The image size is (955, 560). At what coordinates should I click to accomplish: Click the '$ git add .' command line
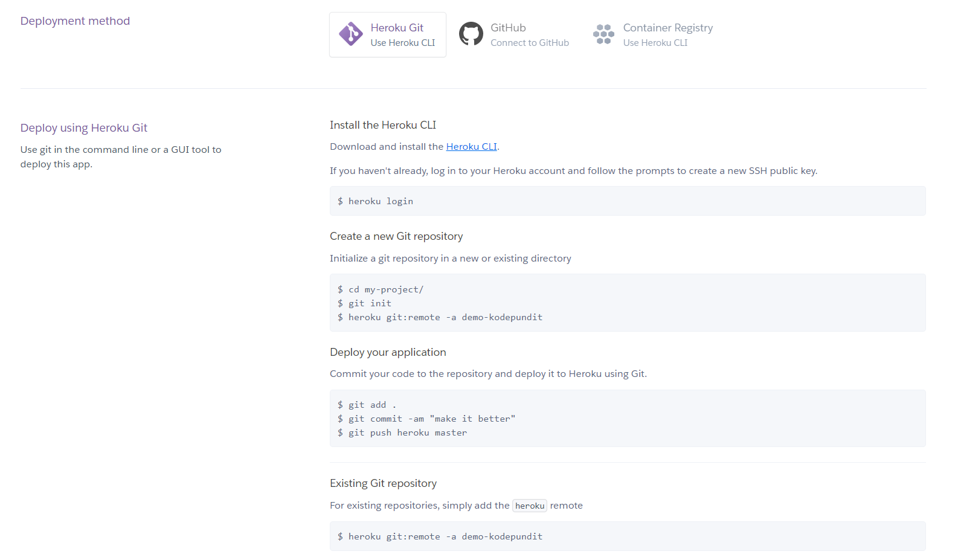pyautogui.click(x=367, y=405)
